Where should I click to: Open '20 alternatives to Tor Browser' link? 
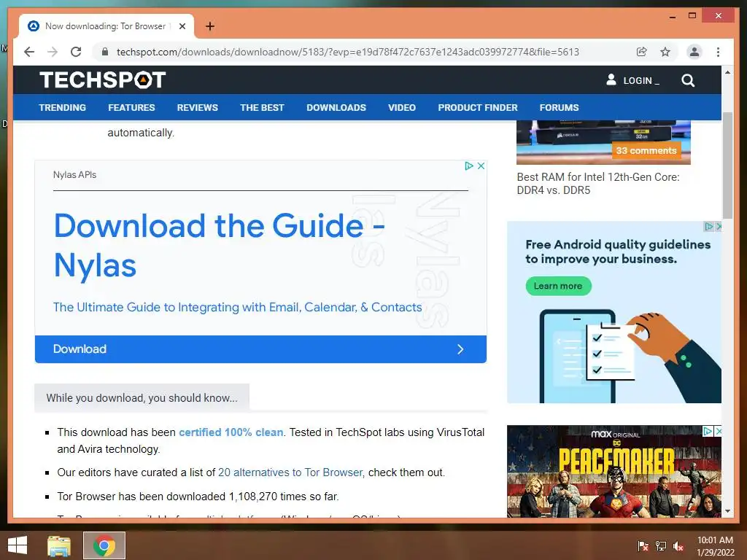(x=290, y=472)
